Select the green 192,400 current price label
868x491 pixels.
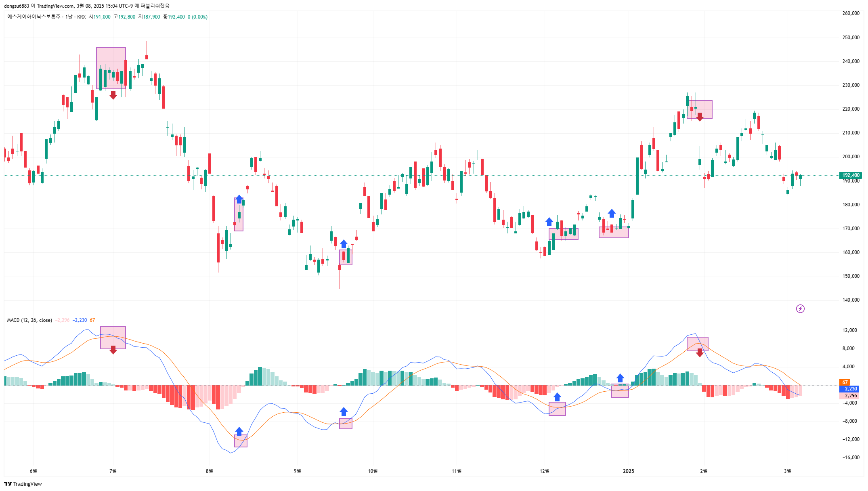click(851, 175)
